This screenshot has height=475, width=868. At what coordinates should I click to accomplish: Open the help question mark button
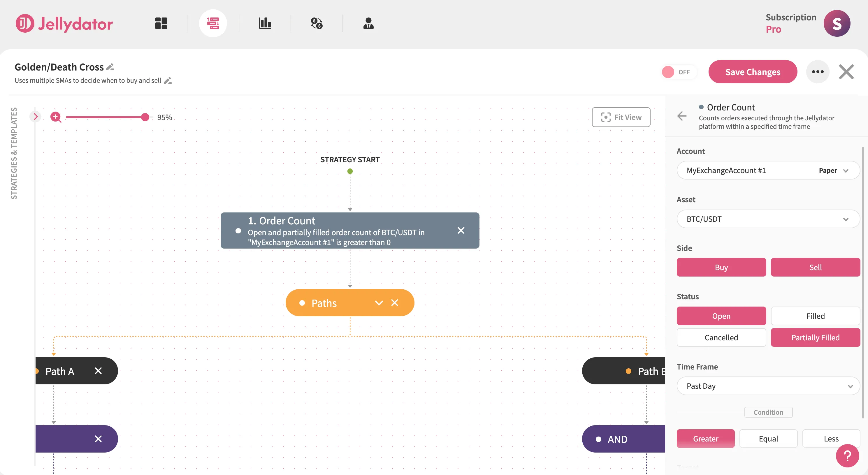(847, 456)
